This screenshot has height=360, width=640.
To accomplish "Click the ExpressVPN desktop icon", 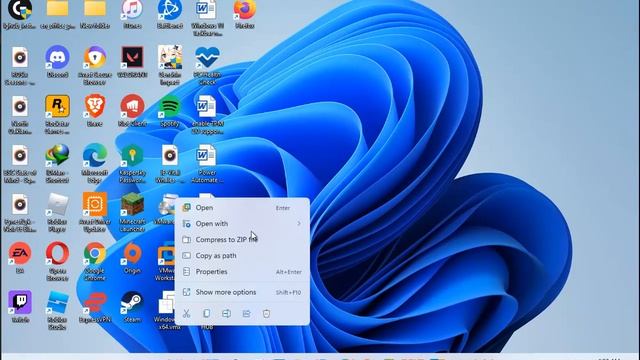I will point(95,306).
